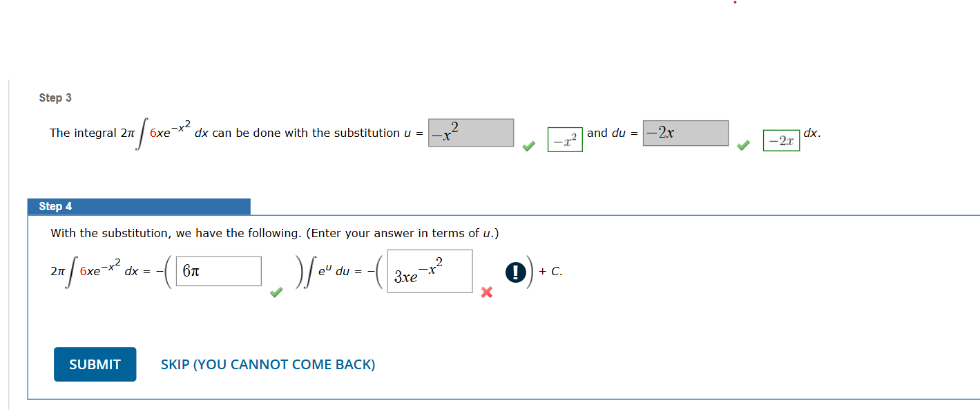This screenshot has width=980, height=410.
Task: Click the SKIP (YOU CANNOT COME BACK) link
Action: coord(267,364)
